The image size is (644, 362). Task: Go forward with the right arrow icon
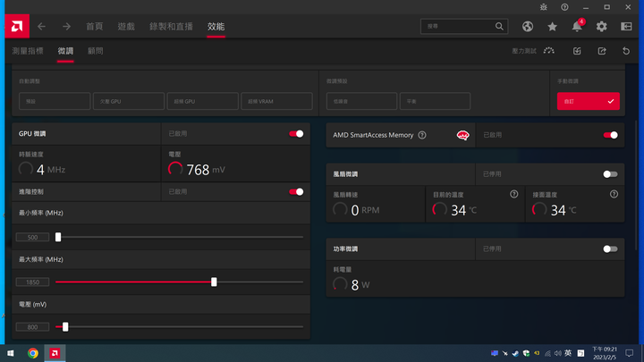66,27
